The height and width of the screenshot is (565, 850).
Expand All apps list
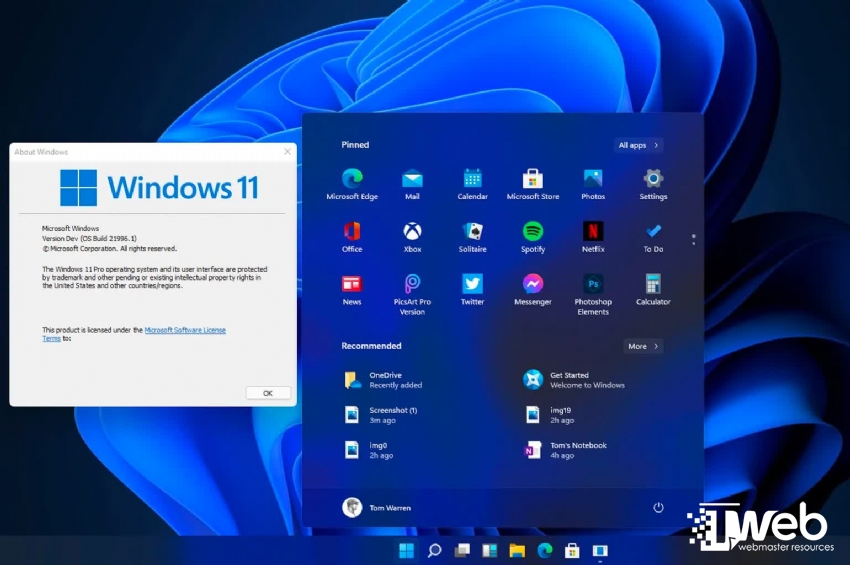(x=639, y=145)
